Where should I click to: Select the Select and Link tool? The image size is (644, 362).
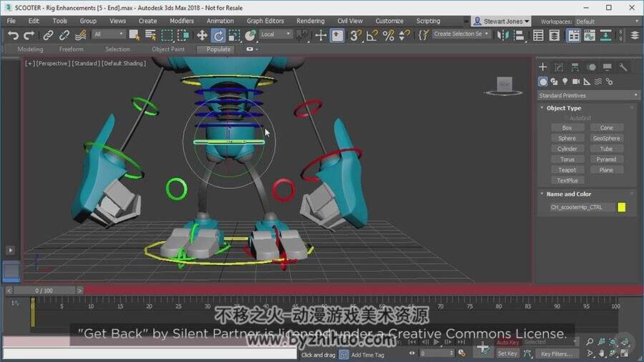pyautogui.click(x=48, y=36)
